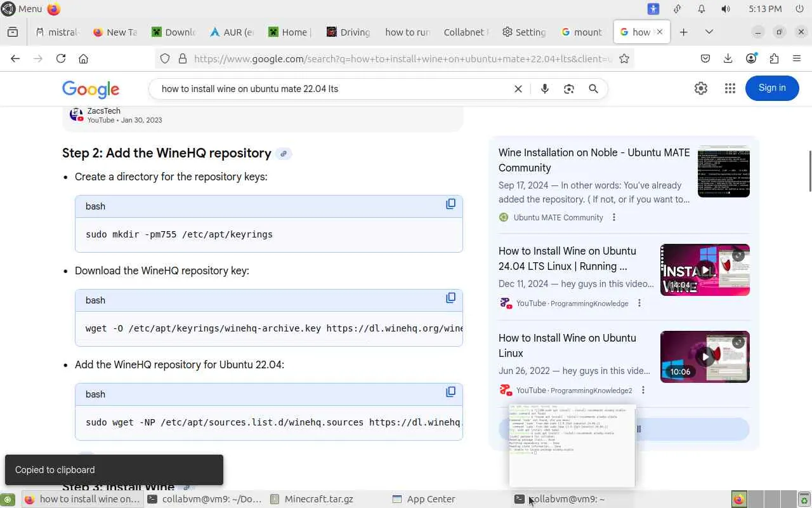Open Google quick settings gear
The width and height of the screenshot is (812, 508).
click(x=701, y=88)
